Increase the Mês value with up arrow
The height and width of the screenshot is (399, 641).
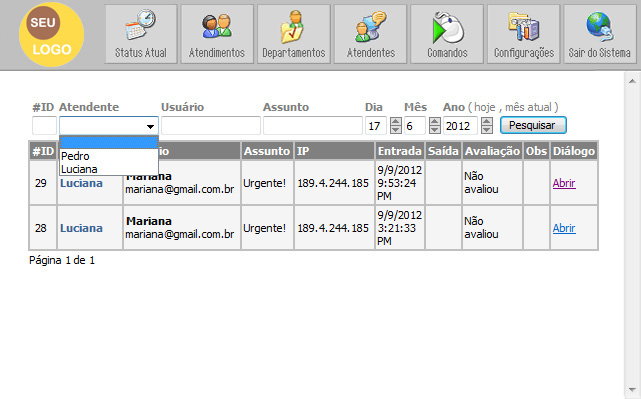(435, 121)
